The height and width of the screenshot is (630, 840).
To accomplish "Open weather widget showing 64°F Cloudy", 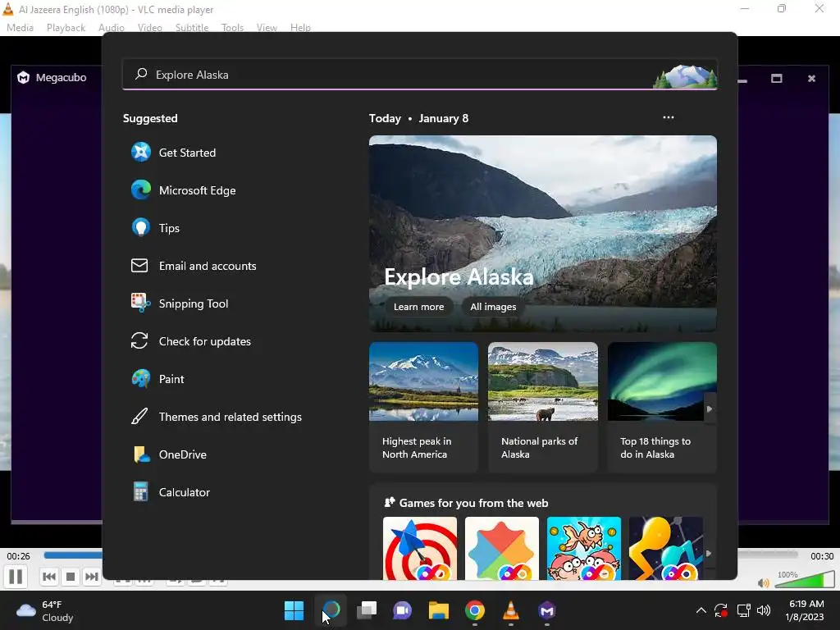I will (x=45, y=610).
